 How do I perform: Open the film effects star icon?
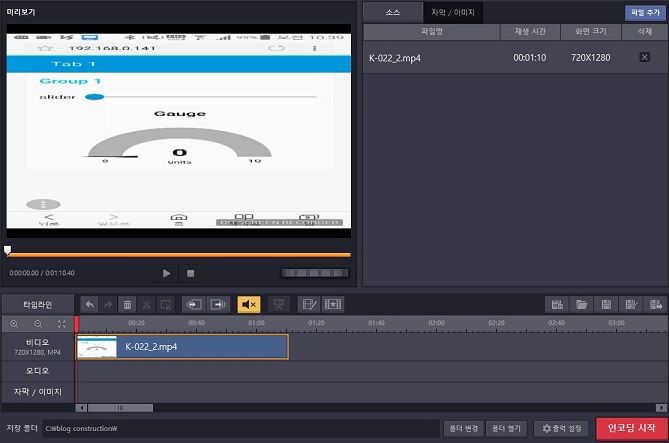click(x=333, y=304)
